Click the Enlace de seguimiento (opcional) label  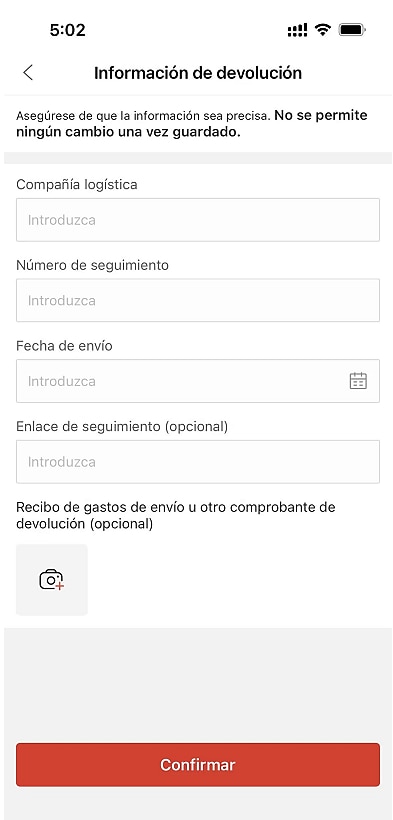click(x=122, y=427)
